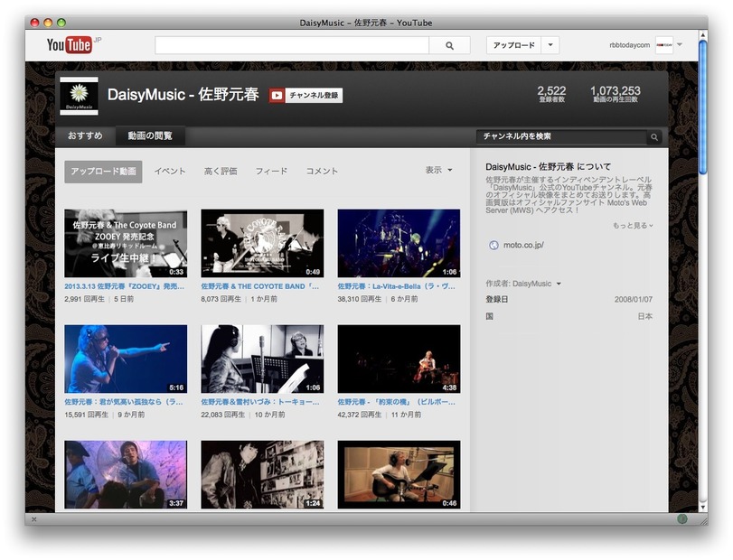
Task: Expand the 表示 view dropdown
Action: 439,171
